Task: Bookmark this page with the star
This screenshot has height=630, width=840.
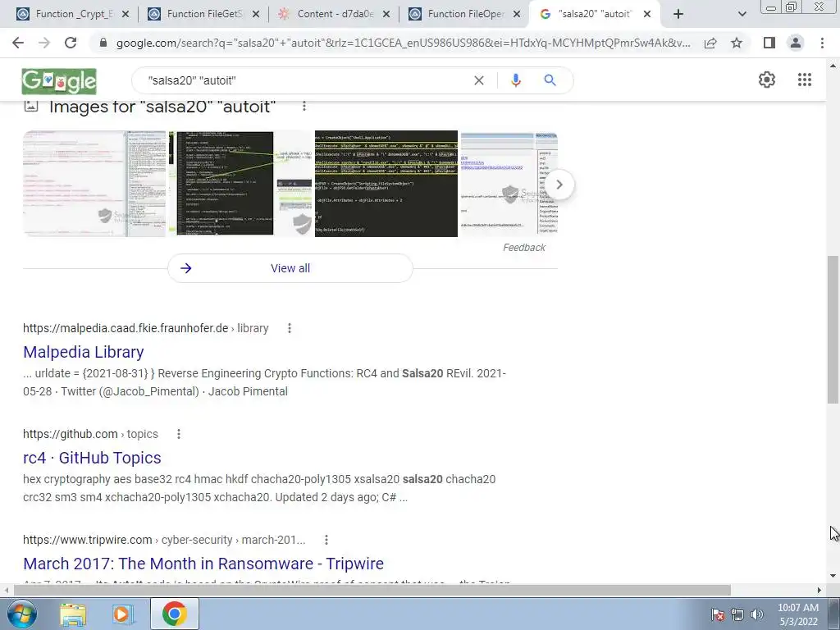Action: (x=737, y=43)
